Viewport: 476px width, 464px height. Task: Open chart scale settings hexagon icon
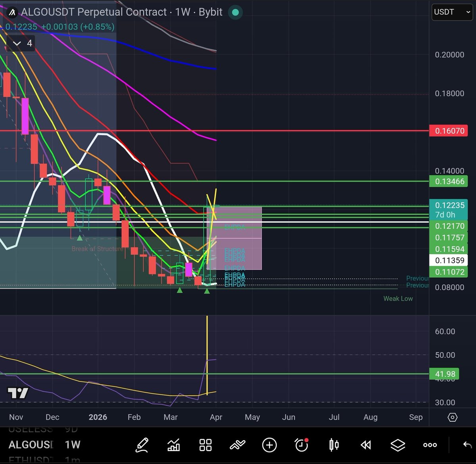click(x=453, y=417)
